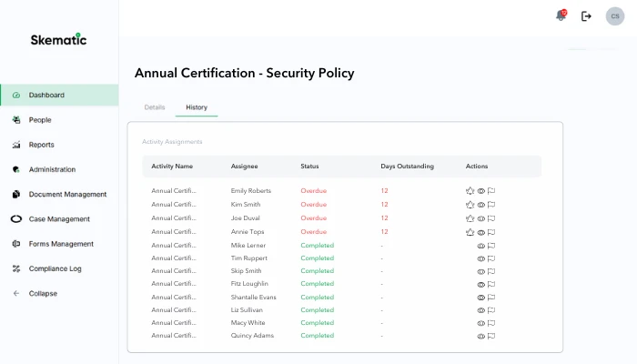Click the logout icon in header
The height and width of the screenshot is (364, 637).
click(586, 15)
